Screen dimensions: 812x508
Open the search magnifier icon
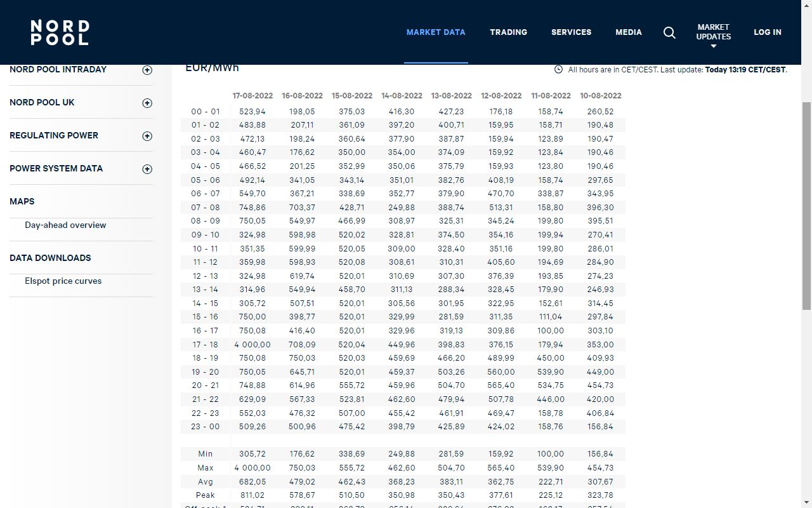pos(669,32)
